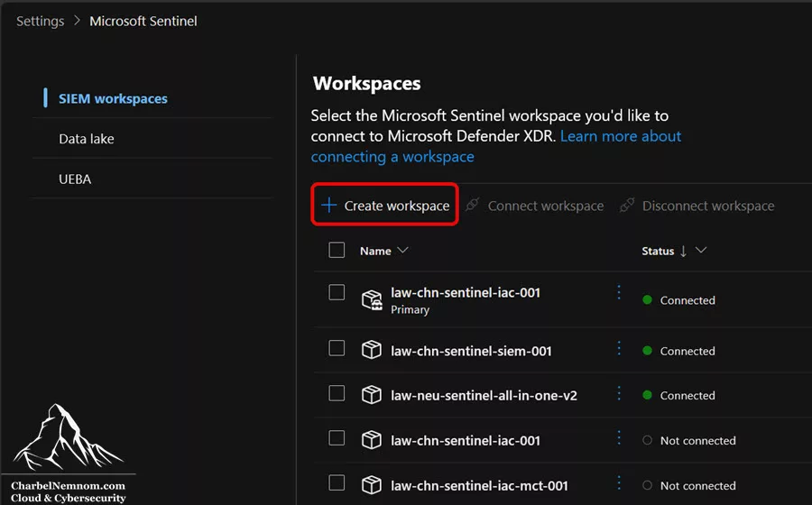Click the Create workspace button
The width and height of the screenshot is (812, 505).
coord(384,205)
